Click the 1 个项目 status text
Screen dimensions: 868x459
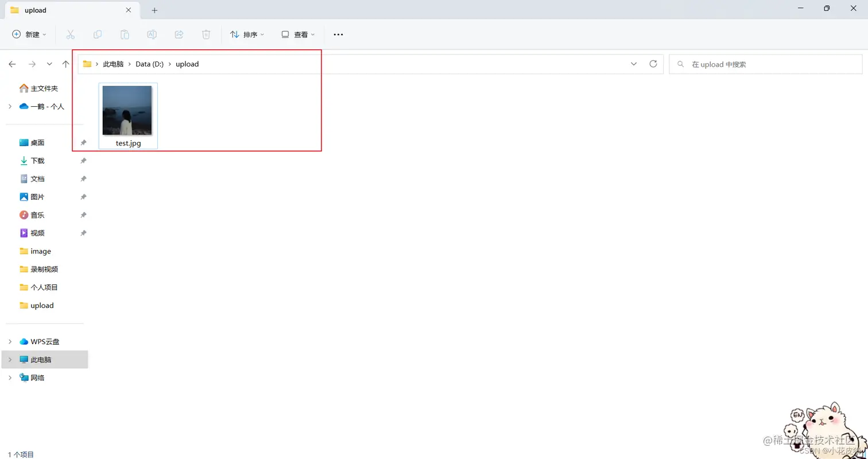(x=21, y=454)
